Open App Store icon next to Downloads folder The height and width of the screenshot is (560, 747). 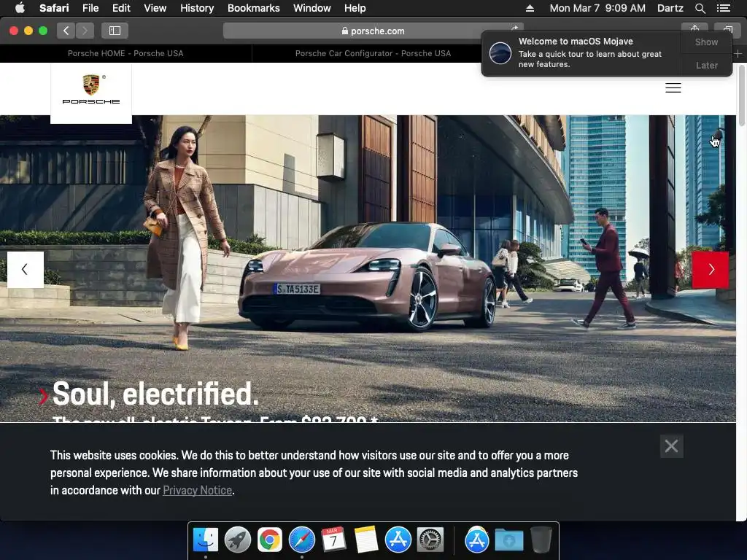(x=477, y=540)
